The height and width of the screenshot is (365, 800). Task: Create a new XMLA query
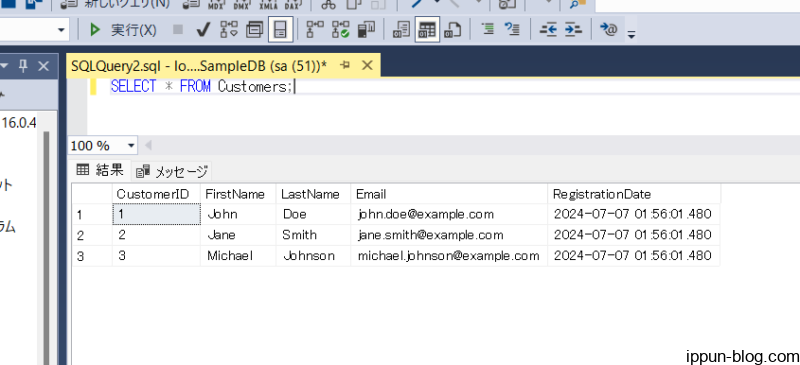[268, 5]
